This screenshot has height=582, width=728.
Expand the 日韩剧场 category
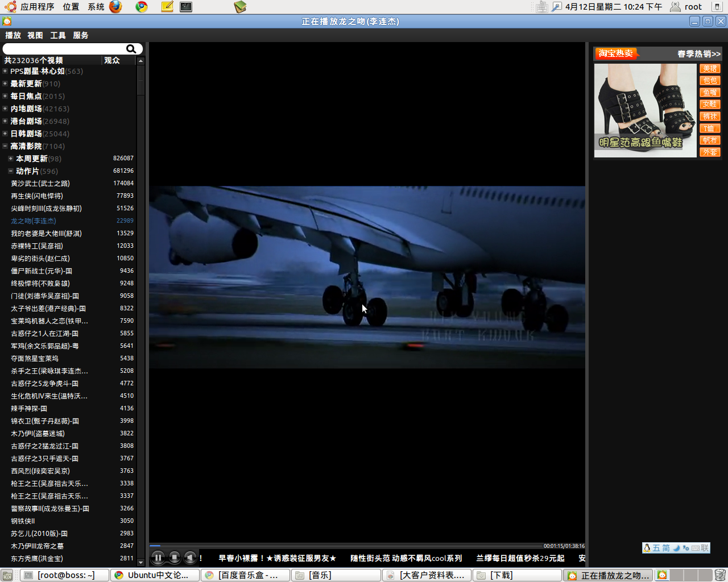[5, 134]
